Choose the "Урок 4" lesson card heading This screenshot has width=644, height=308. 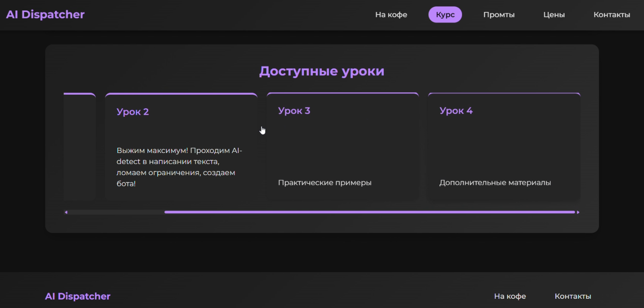(456, 111)
